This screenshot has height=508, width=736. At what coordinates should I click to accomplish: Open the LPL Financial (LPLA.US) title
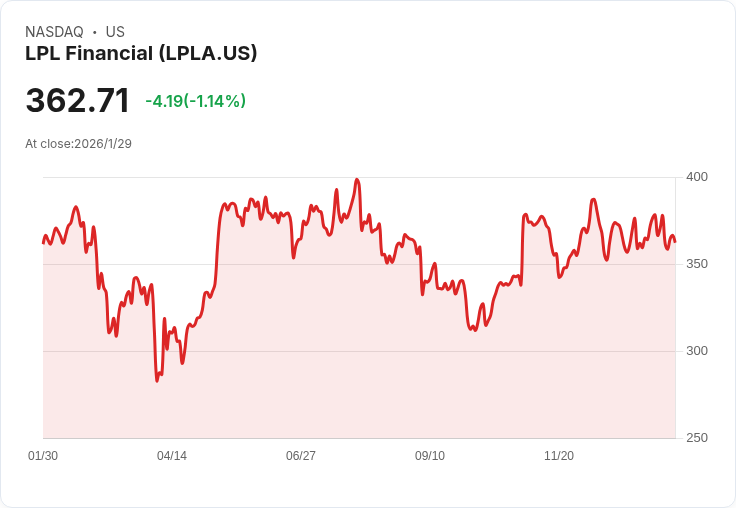pyautogui.click(x=141, y=53)
